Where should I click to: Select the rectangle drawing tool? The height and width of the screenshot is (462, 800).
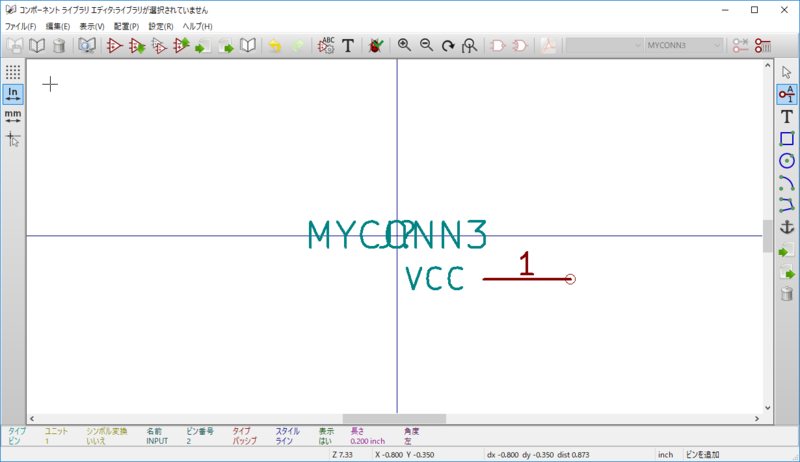pyautogui.click(x=787, y=139)
